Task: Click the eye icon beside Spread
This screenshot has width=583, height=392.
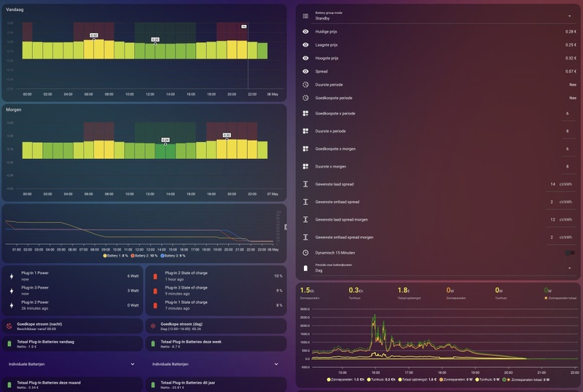Action: point(305,71)
